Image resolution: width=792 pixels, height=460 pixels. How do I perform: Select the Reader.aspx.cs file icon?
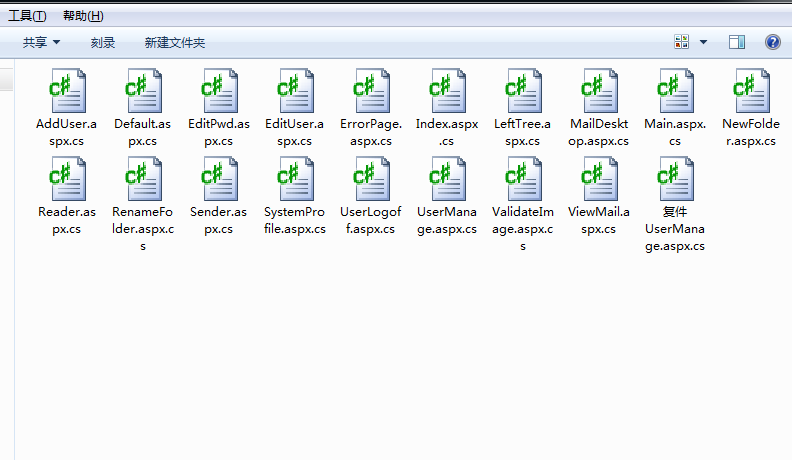[67, 179]
